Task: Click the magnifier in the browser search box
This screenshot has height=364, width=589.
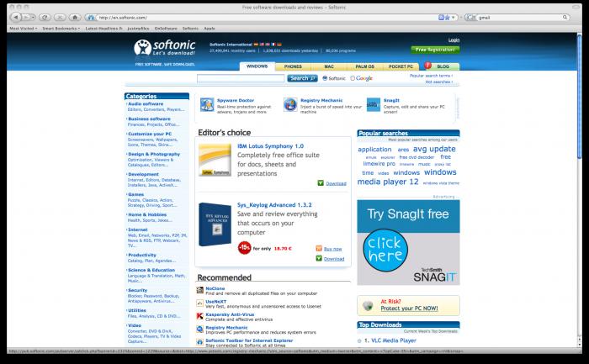Action: tap(565, 18)
